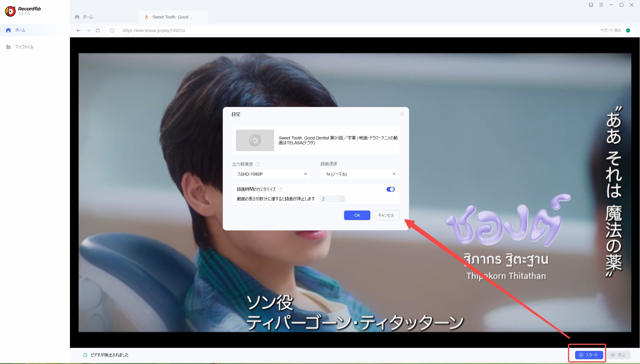
Task: Open the skin shirt icon in title bar
Action: 591,5
